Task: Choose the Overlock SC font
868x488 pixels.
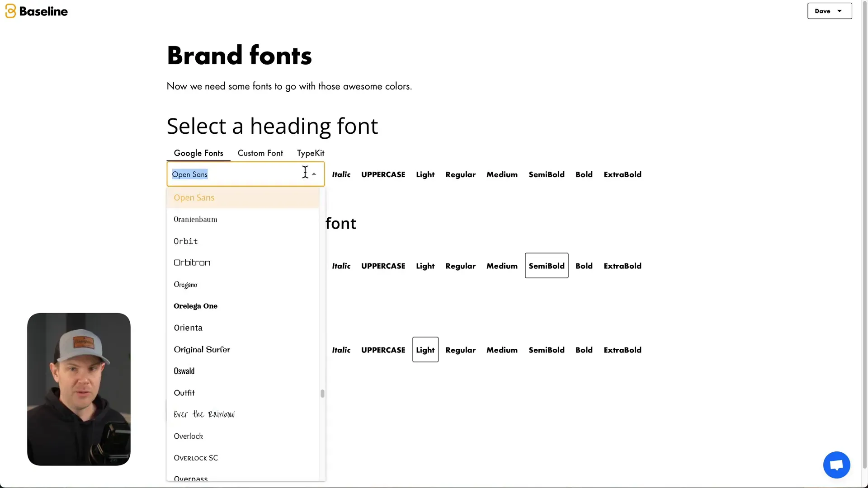Action: [243, 458]
